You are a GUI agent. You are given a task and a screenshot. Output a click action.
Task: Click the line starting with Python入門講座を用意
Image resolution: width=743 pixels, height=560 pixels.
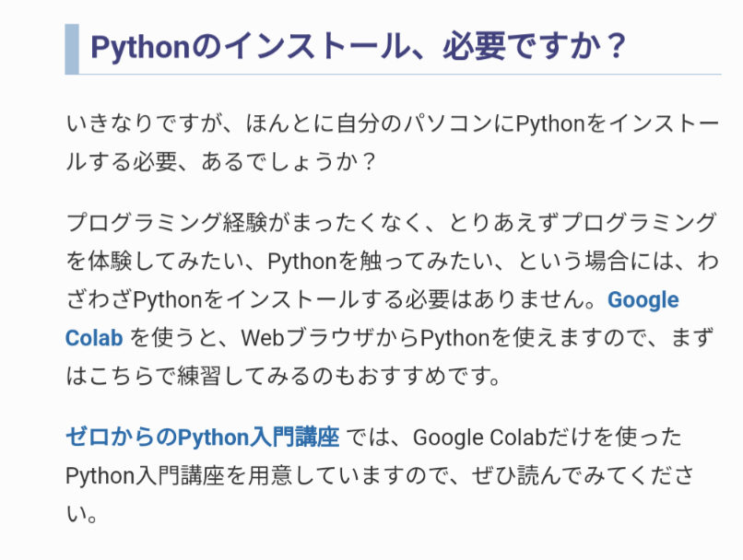pyautogui.click(x=380, y=475)
